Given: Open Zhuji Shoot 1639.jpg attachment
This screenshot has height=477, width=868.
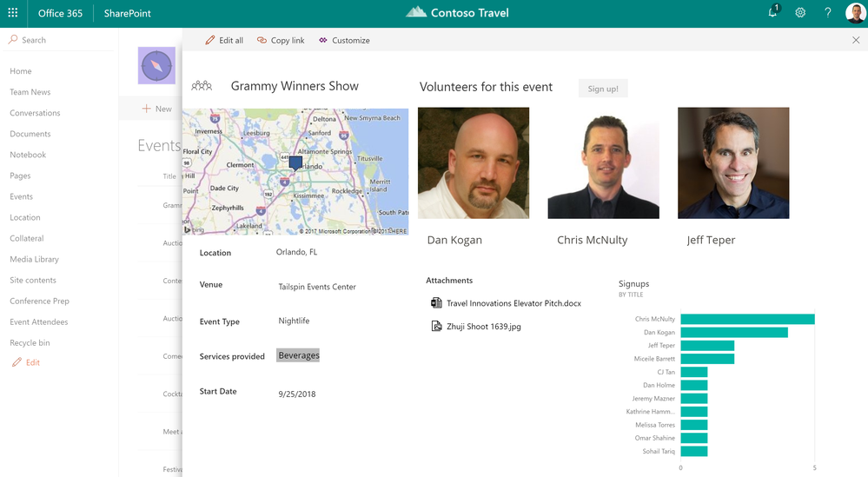Looking at the screenshot, I should (x=483, y=327).
